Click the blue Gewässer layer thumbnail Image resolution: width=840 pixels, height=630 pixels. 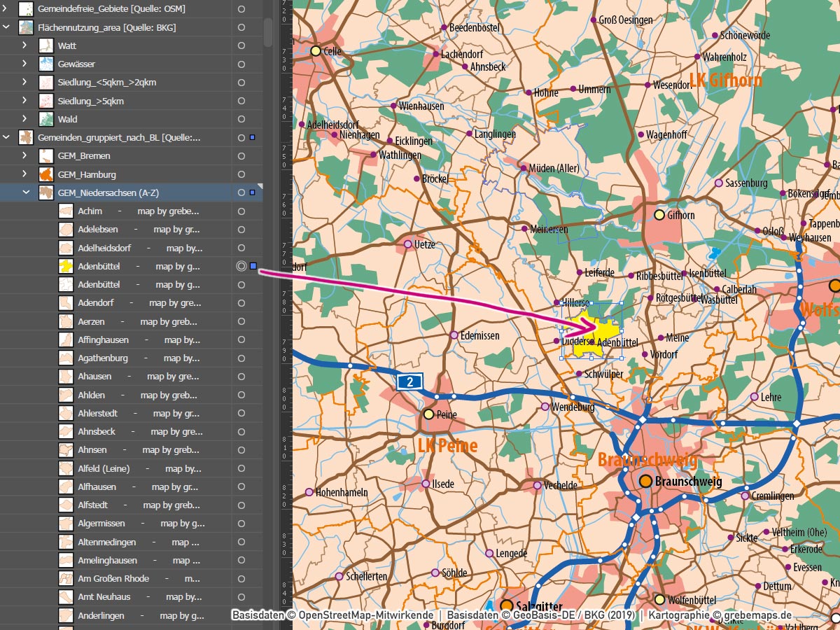[x=46, y=64]
